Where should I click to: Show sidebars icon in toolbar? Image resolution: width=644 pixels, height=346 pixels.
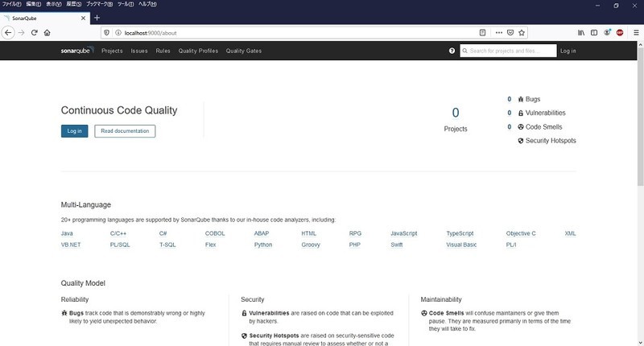tap(594, 33)
